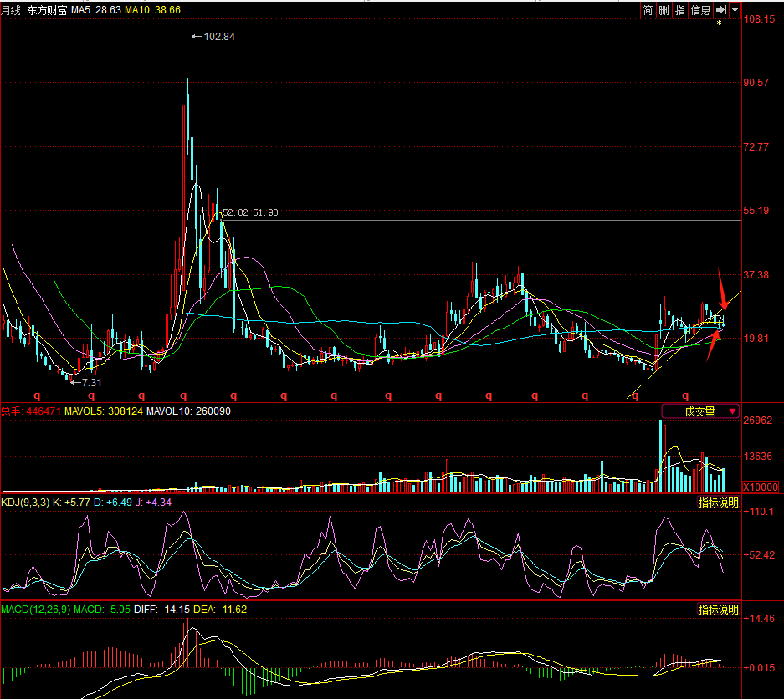Click the X10000 volume unit label

coord(761,487)
